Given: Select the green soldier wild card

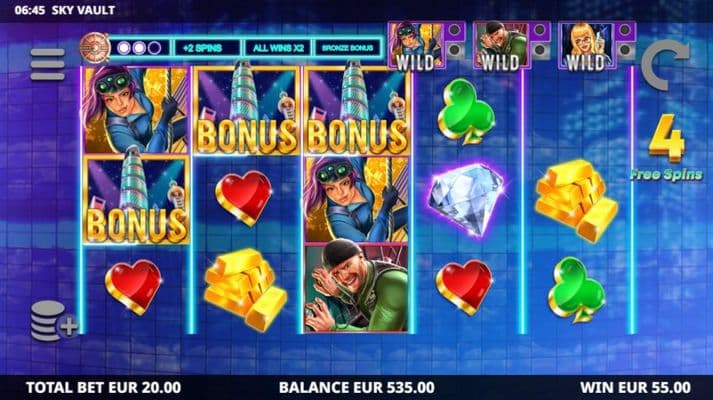Looking at the screenshot, I should click(502, 47).
